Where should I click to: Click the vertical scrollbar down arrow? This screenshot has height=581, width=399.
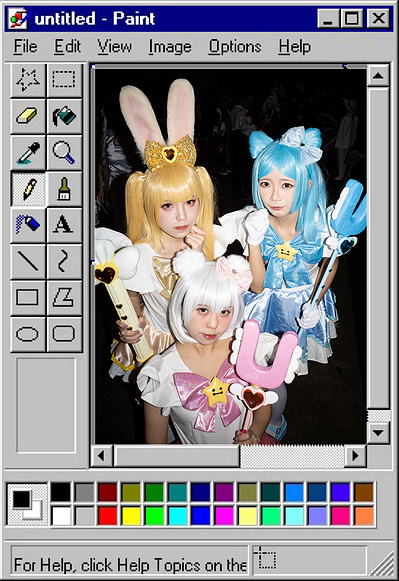pos(378,433)
